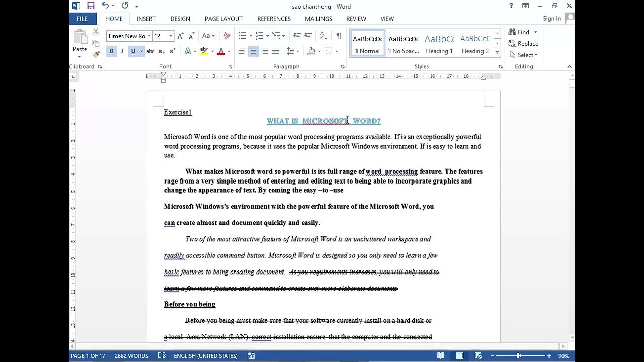644x362 pixels.
Task: Click ENGLISH (UNITED STATES) language indicator
Action: coord(206,356)
